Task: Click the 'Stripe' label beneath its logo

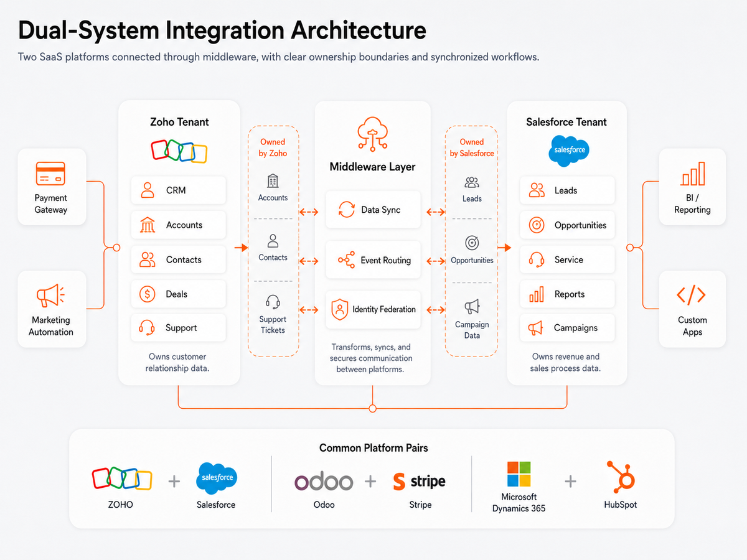Action: 420,505
